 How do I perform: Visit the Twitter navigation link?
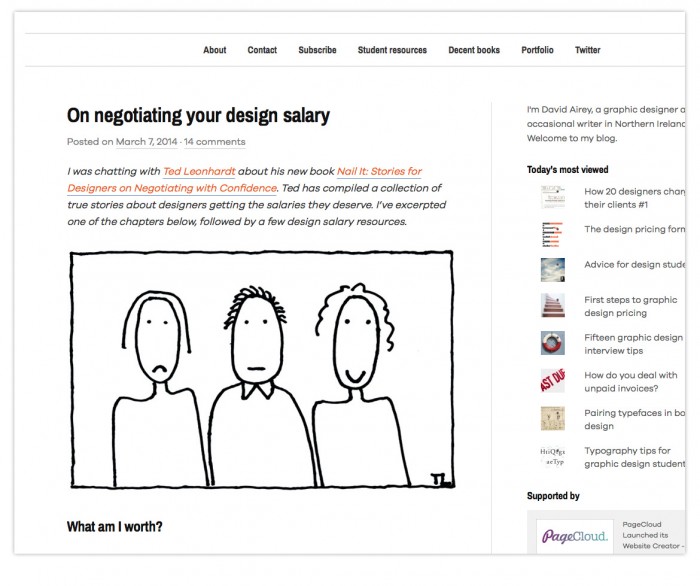tap(588, 50)
